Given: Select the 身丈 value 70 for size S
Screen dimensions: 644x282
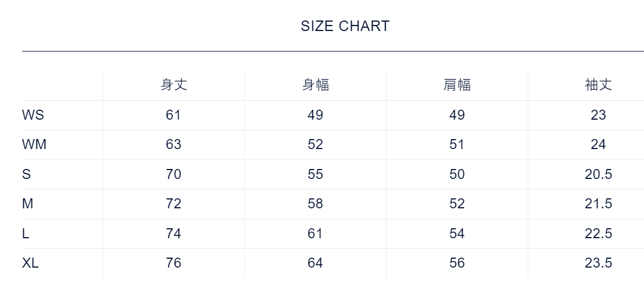Looking at the screenshot, I should pyautogui.click(x=173, y=175).
